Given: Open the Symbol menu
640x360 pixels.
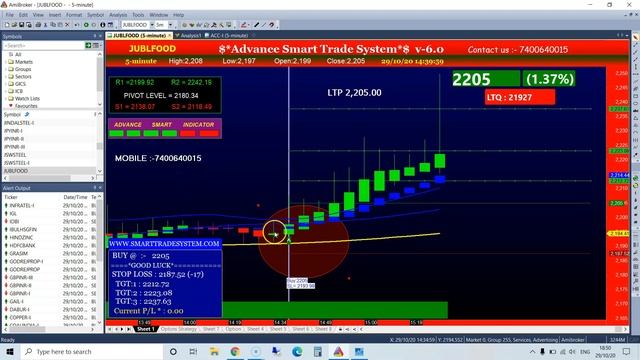Looking at the screenshot, I should point(96,15).
